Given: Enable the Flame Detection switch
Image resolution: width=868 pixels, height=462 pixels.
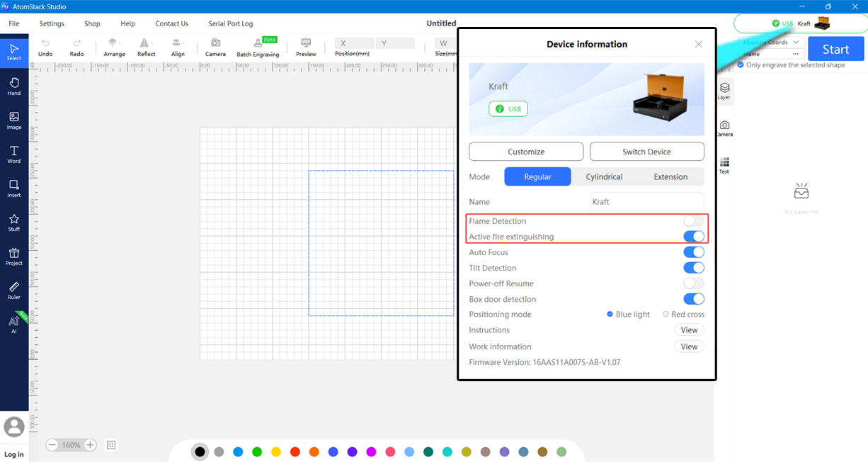Looking at the screenshot, I should (x=694, y=221).
